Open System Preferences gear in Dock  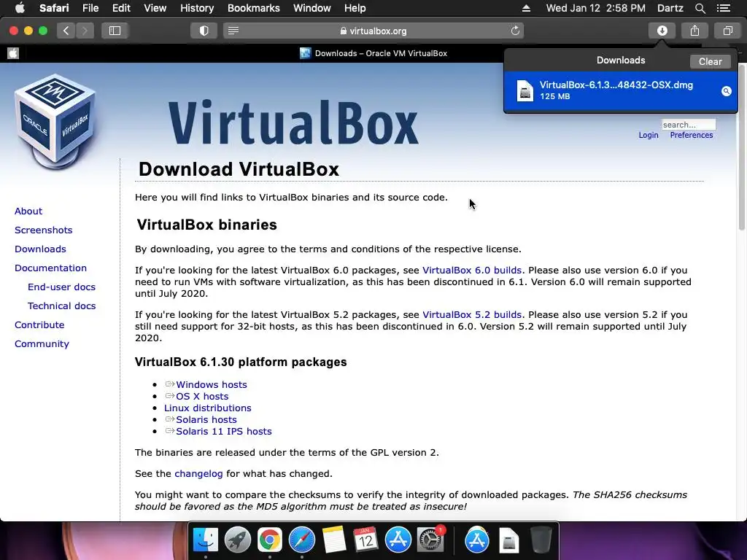430,540
